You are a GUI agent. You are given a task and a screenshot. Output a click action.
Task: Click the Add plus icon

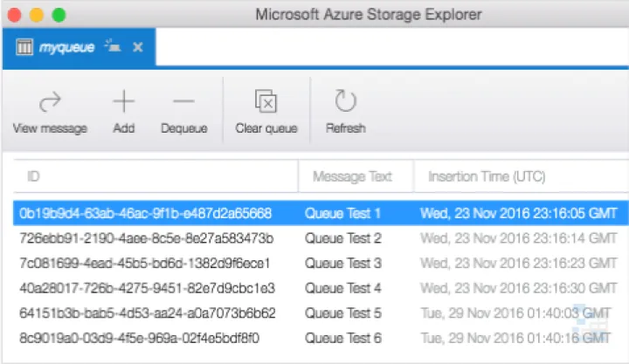point(124,102)
